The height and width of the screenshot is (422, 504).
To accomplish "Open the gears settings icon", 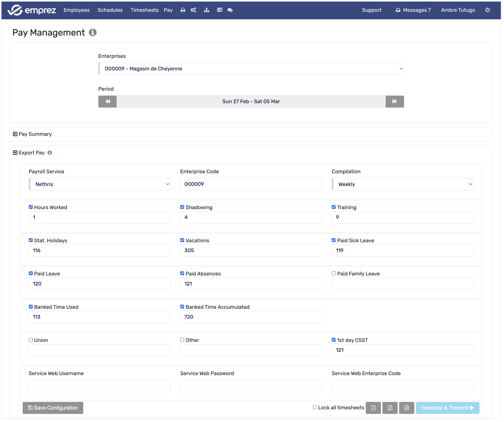I will click(194, 10).
